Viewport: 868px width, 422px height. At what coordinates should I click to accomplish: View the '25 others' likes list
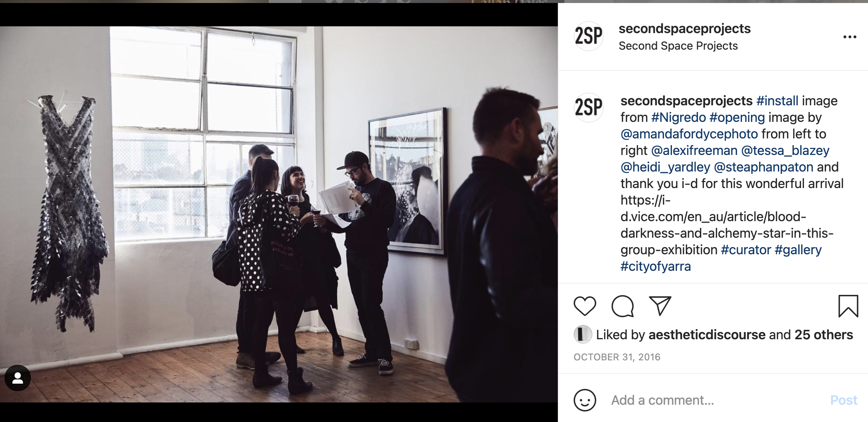click(824, 335)
